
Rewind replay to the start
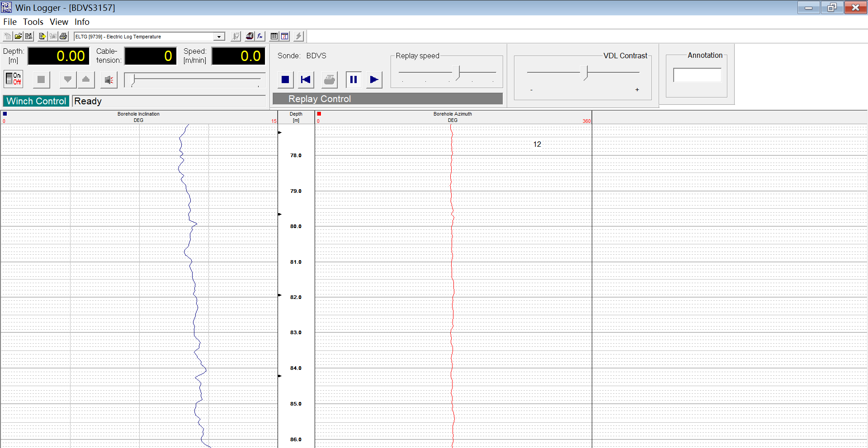(x=306, y=80)
